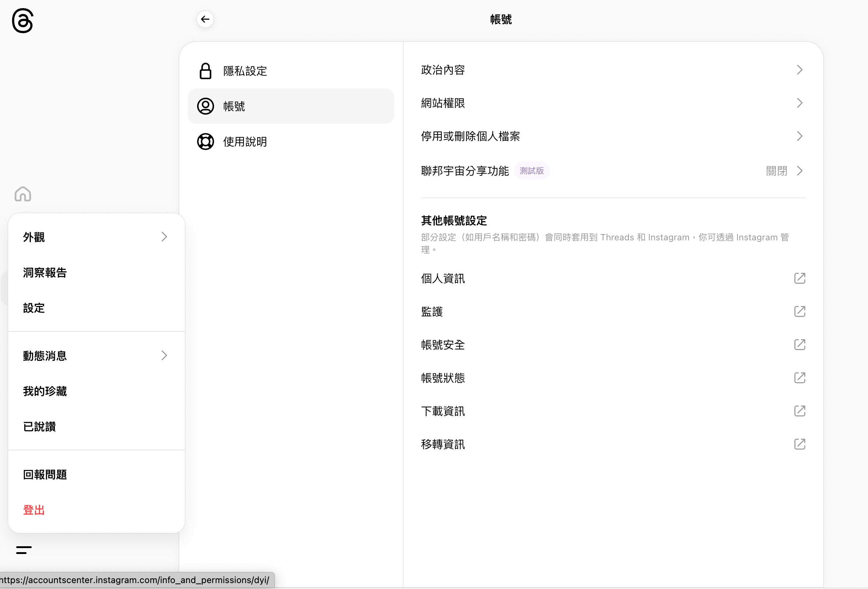This screenshot has width=868, height=589.
Task: Click the back arrow button
Action: 205,19
